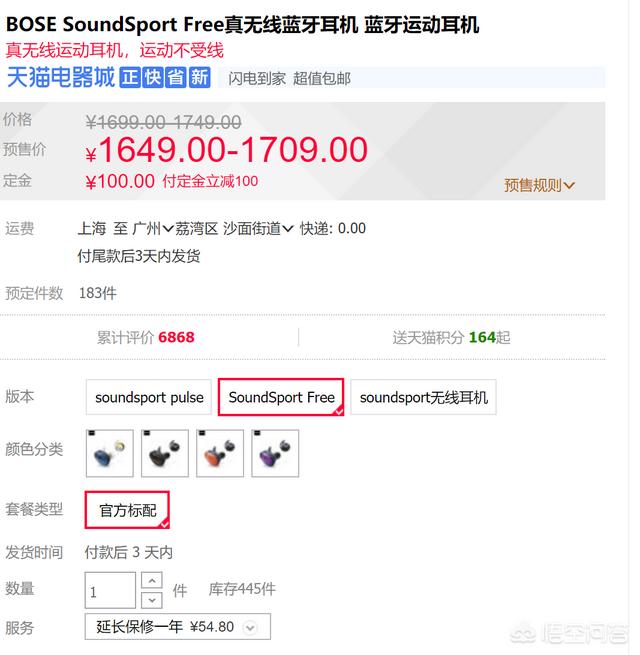Decrease quantity with the down arrow

(x=151, y=600)
